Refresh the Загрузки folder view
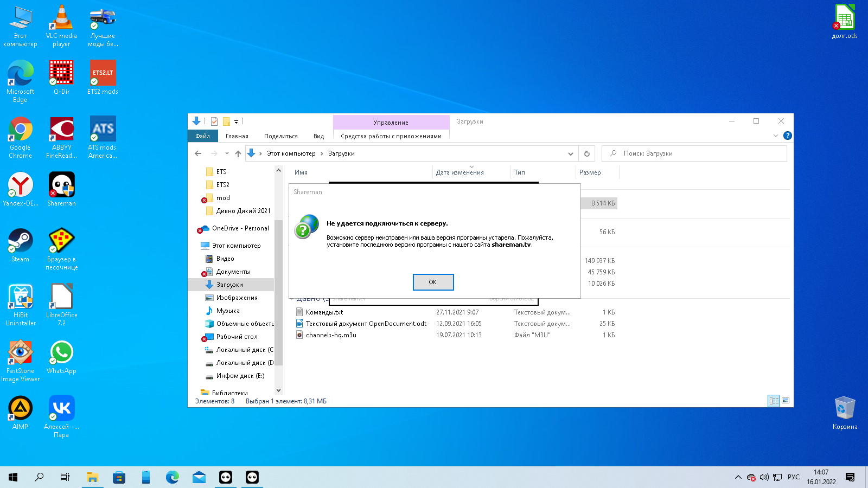The height and width of the screenshot is (488, 868). pos(586,153)
